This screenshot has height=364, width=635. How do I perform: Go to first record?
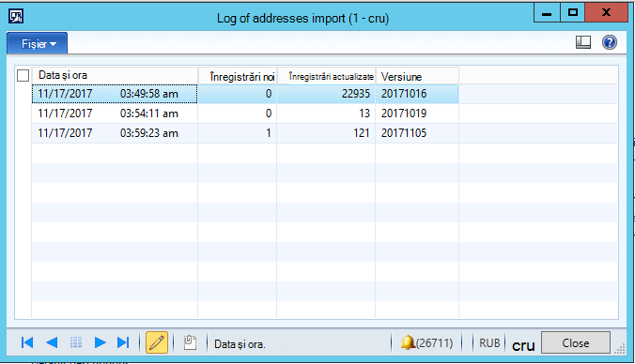27,342
